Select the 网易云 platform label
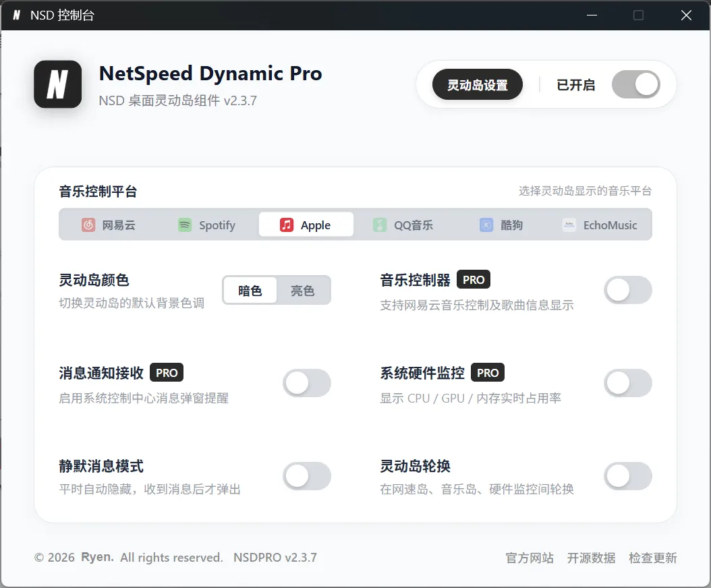 [119, 225]
